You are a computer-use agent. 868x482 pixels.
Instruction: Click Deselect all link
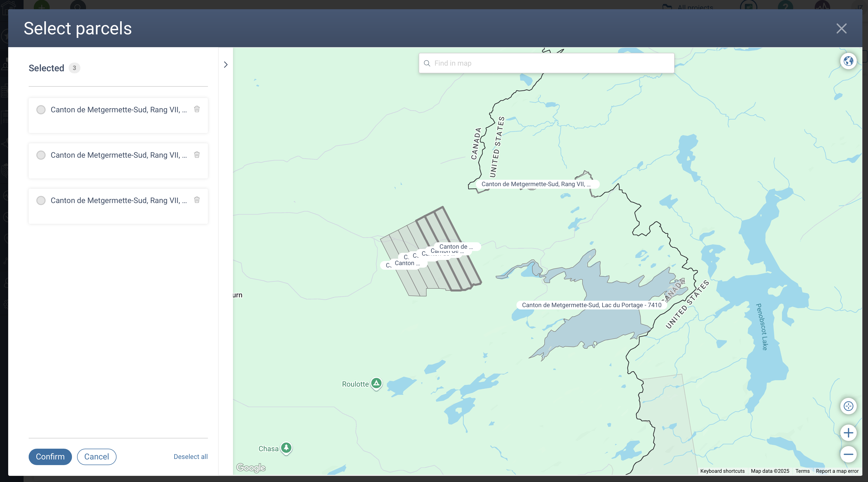(190, 456)
